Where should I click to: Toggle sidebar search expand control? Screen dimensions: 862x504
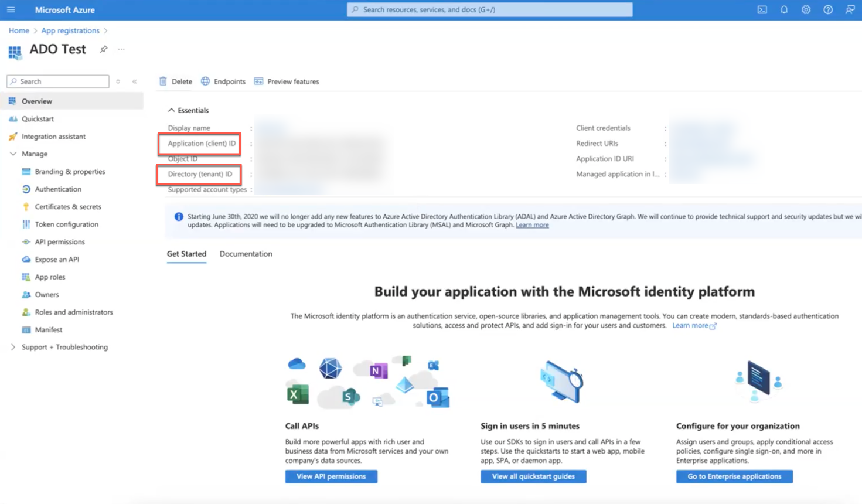point(118,81)
